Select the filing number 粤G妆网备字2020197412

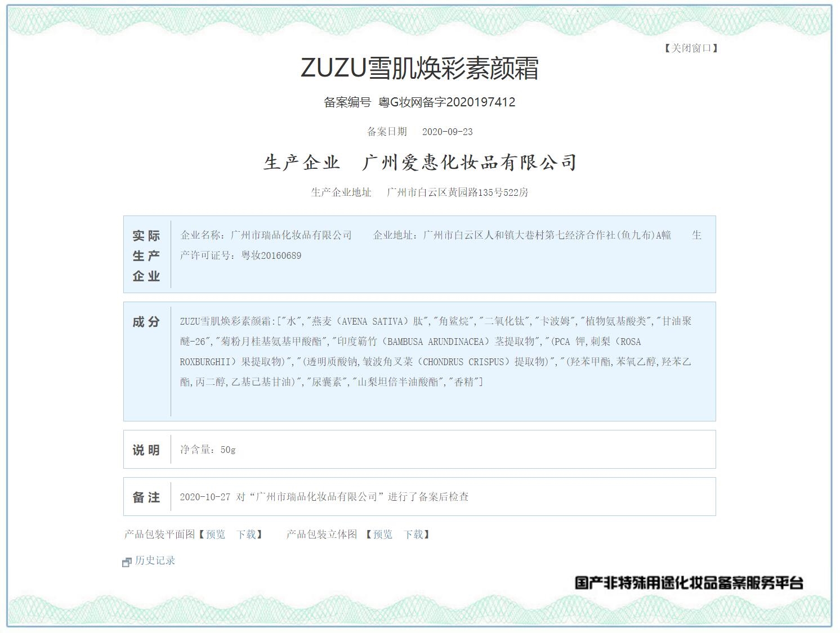[447, 102]
